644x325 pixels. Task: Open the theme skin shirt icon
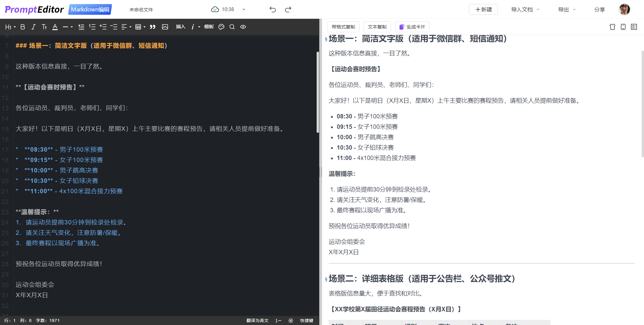(612, 27)
